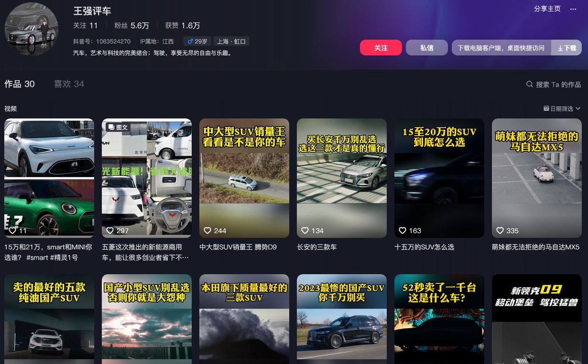Screen dimensions: 588x364
Task: Click title 中大型SUV销量王 腾势D9
Action: [x=238, y=247]
